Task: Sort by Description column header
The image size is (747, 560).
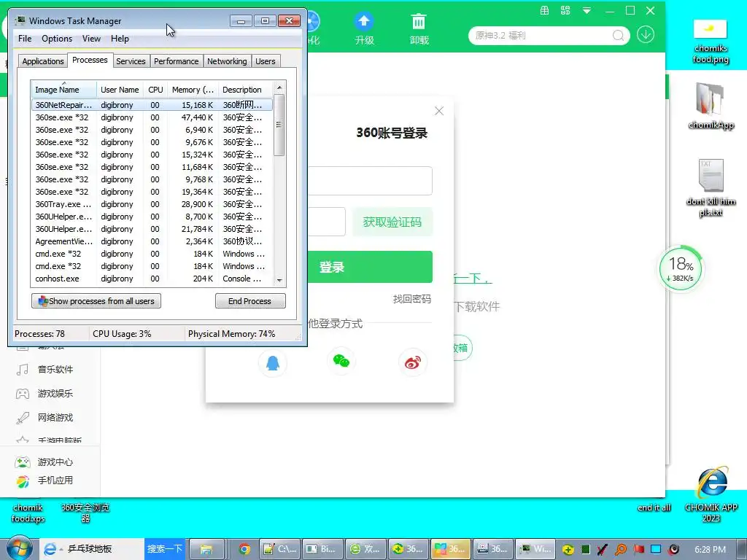Action: [245, 90]
